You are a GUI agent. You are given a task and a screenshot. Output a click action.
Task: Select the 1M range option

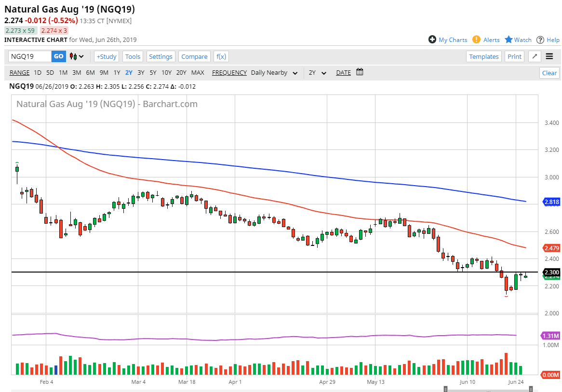pyautogui.click(x=63, y=73)
